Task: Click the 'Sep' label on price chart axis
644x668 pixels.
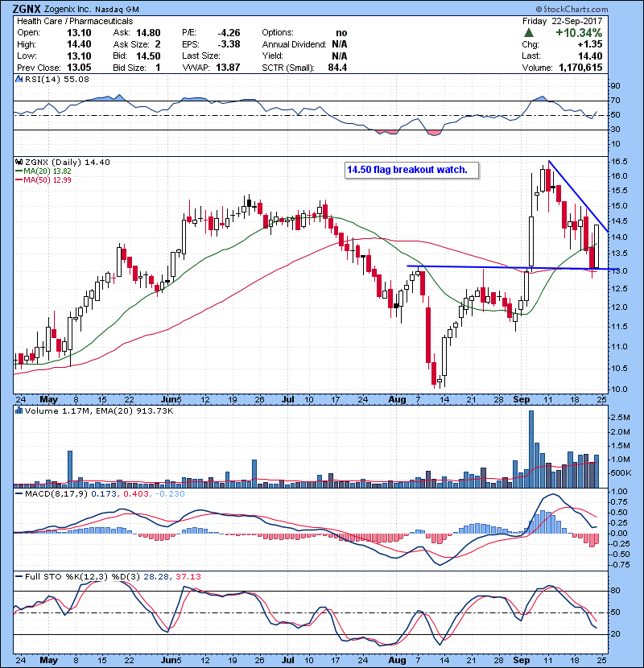Action: pos(522,400)
